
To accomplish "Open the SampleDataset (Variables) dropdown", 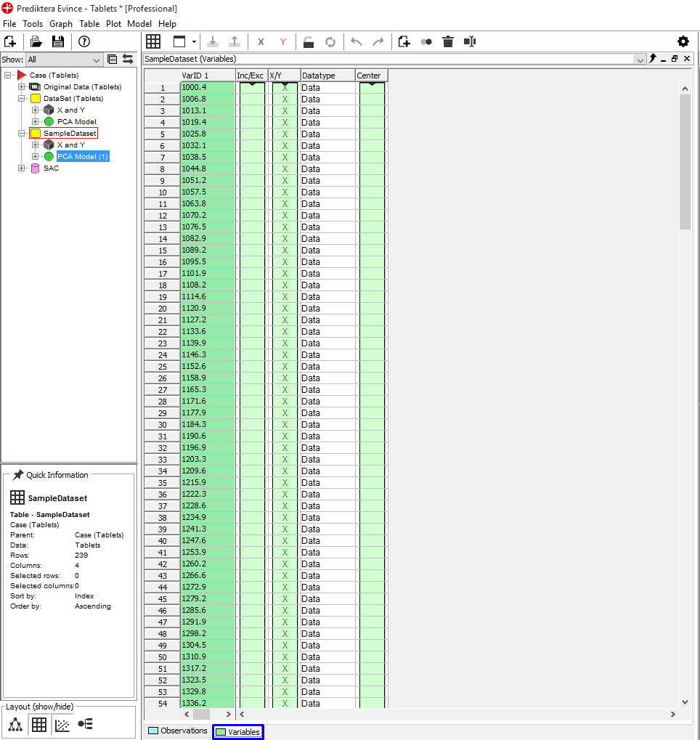I will tap(639, 60).
